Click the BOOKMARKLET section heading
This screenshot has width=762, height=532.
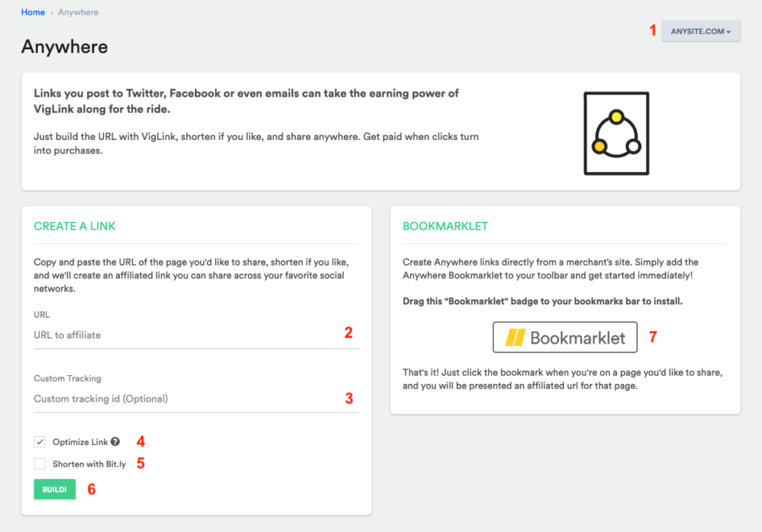(445, 226)
